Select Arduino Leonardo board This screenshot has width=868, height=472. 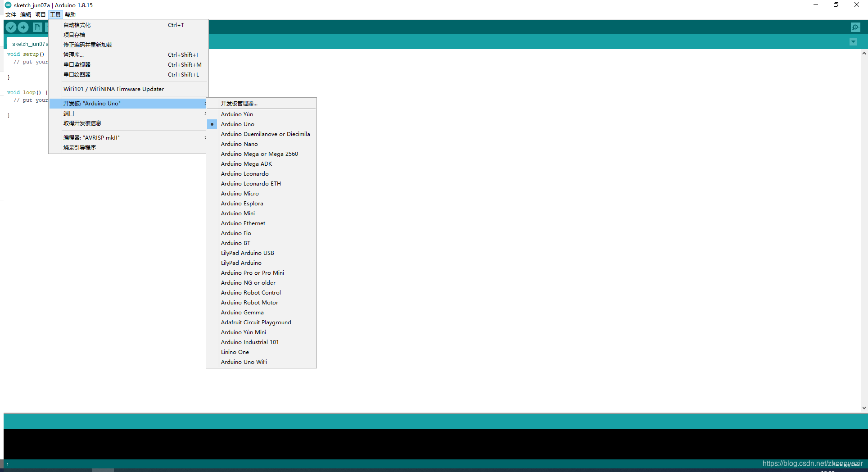pyautogui.click(x=261, y=173)
